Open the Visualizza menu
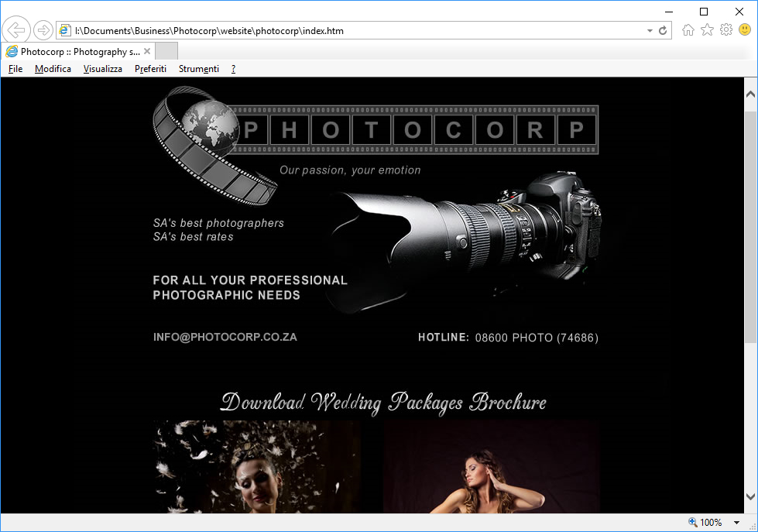Viewport: 758px width, 532px height. pyautogui.click(x=102, y=69)
